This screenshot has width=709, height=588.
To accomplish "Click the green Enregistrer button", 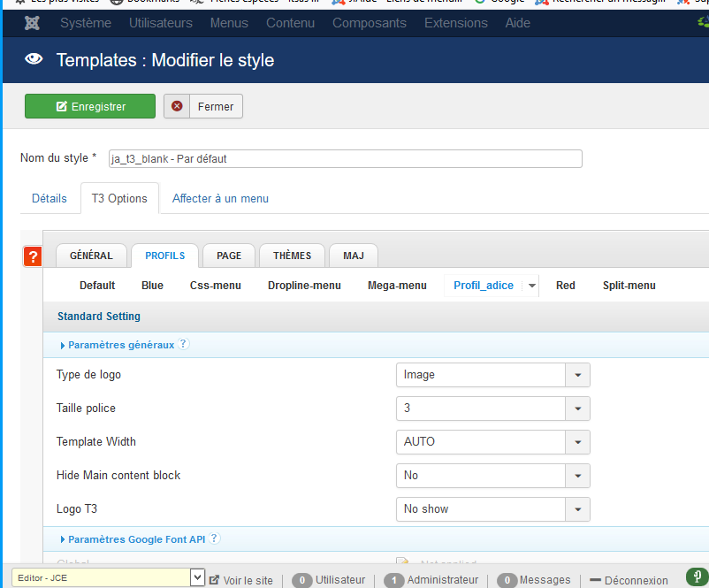I will tap(90, 106).
